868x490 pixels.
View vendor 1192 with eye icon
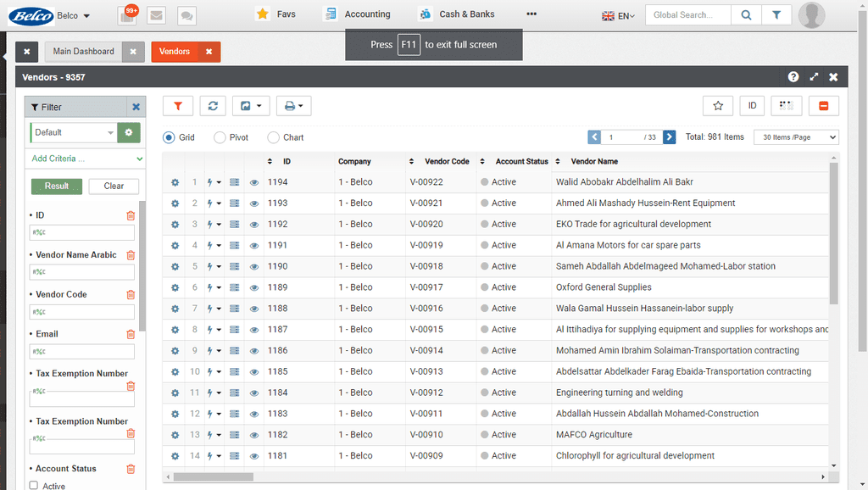point(254,225)
